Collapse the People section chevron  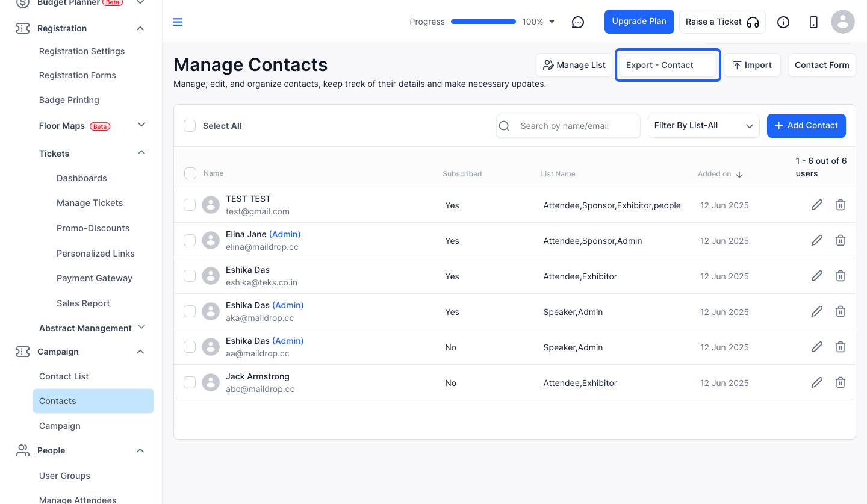click(x=140, y=450)
